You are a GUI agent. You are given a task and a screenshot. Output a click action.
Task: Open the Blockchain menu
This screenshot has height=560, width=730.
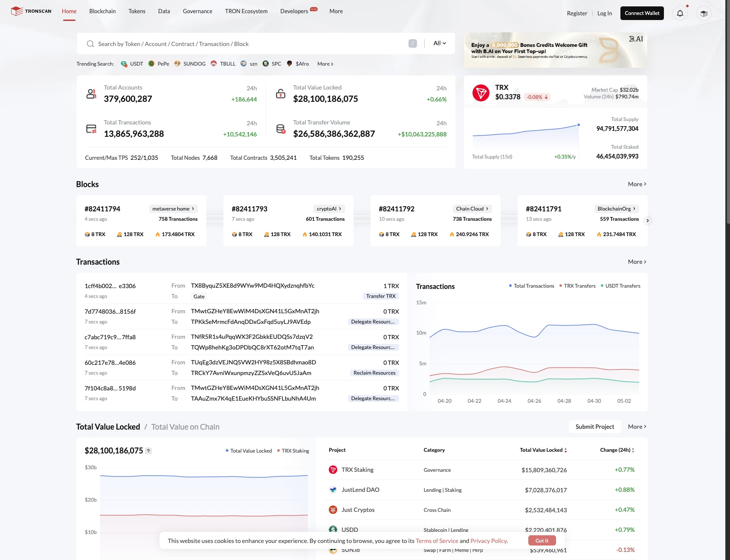tap(102, 11)
